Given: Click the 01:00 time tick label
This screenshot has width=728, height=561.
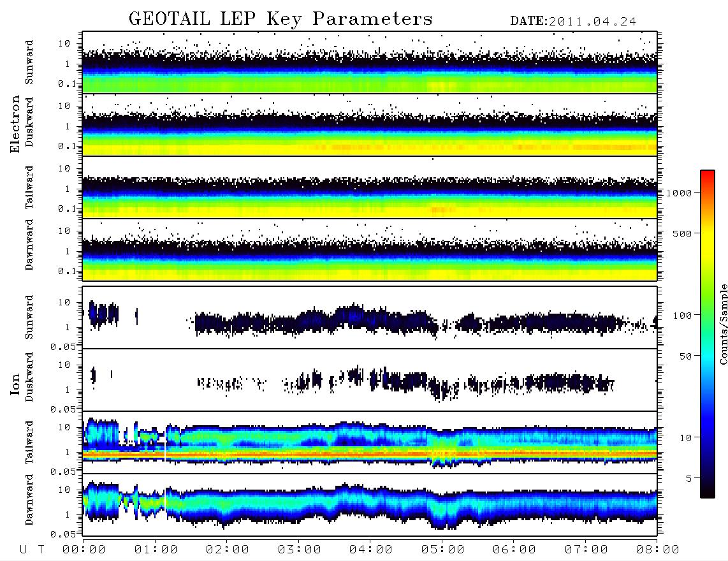Looking at the screenshot, I should (156, 550).
